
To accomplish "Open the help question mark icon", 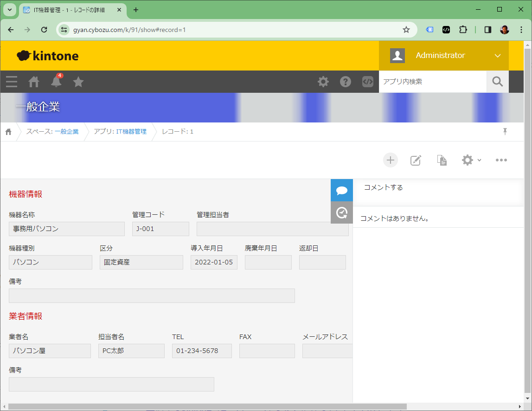I will pyautogui.click(x=346, y=82).
